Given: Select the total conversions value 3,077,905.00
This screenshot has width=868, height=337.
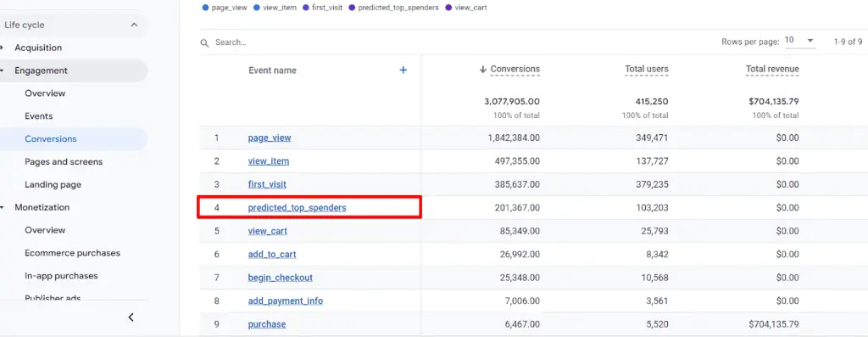Looking at the screenshot, I should pos(512,102).
